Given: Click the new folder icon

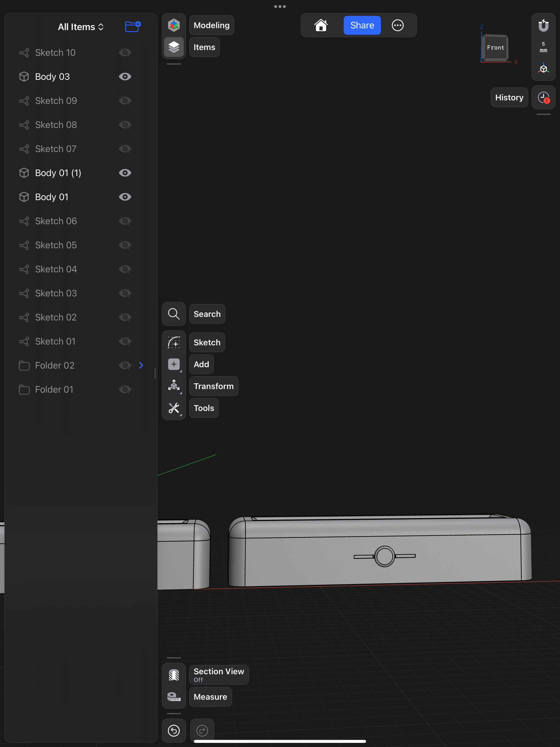Looking at the screenshot, I should pos(133,27).
